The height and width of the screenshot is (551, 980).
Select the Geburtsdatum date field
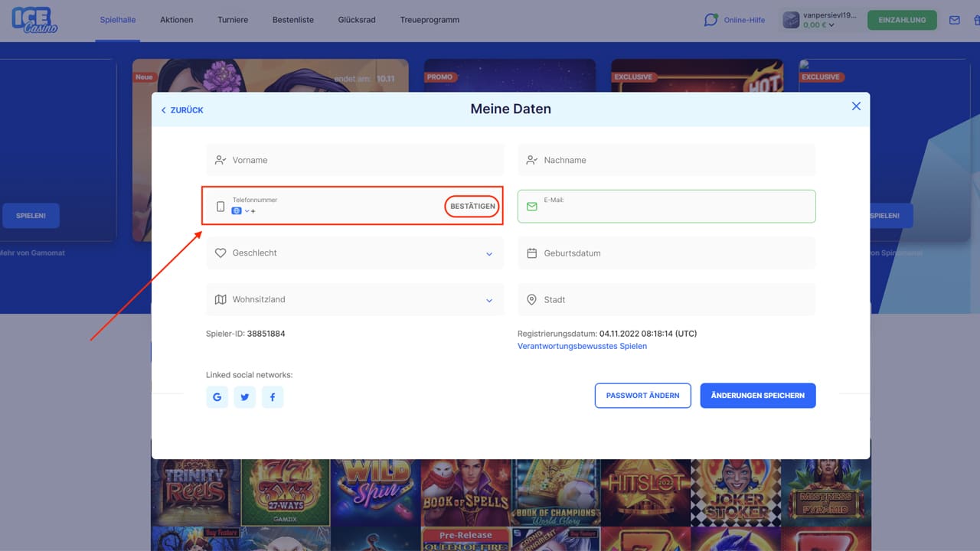click(666, 253)
